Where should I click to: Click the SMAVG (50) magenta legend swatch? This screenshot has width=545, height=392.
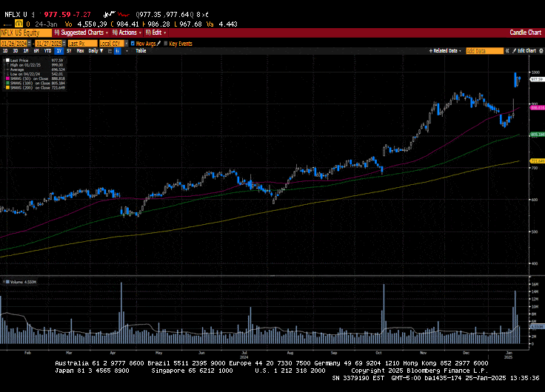click(6, 77)
